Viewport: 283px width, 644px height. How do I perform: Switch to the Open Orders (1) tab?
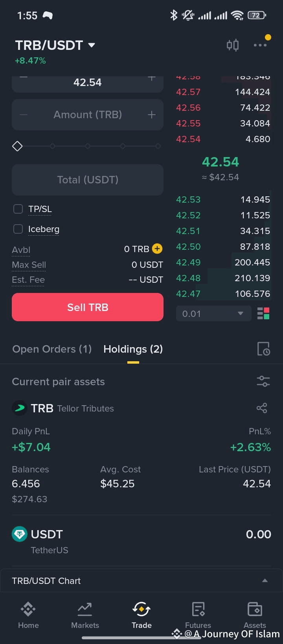52,349
